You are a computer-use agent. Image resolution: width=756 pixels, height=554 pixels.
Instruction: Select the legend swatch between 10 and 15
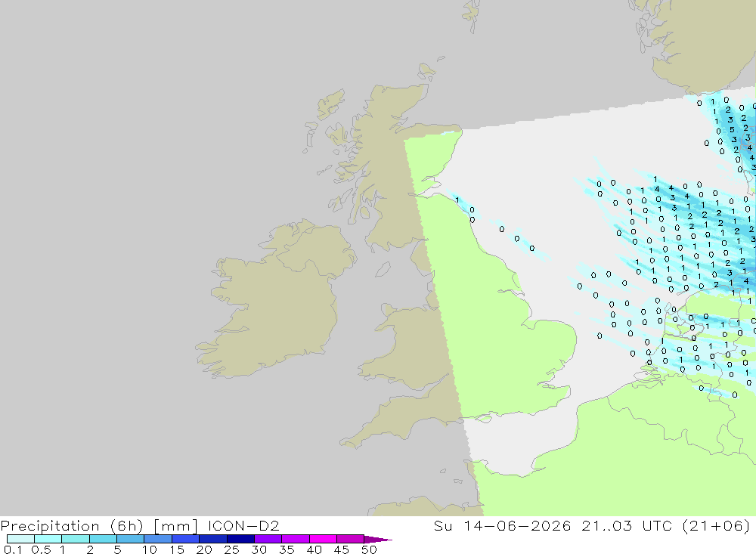point(158,539)
